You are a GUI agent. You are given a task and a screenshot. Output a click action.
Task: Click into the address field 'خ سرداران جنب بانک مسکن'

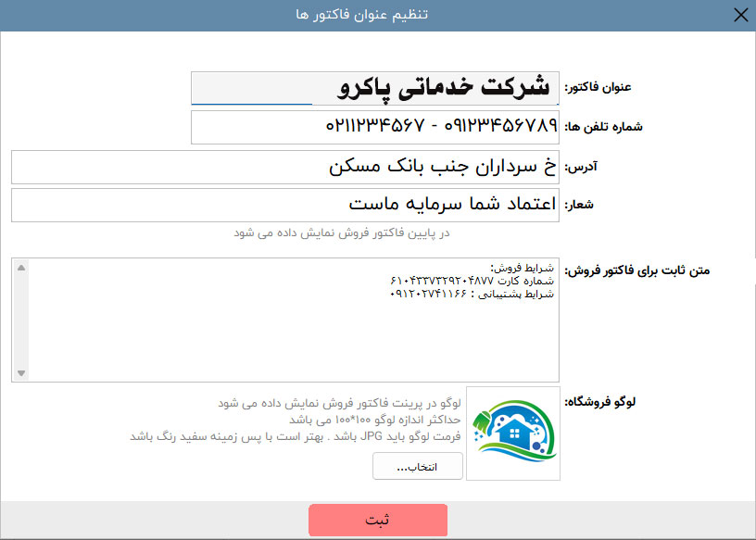pos(285,167)
